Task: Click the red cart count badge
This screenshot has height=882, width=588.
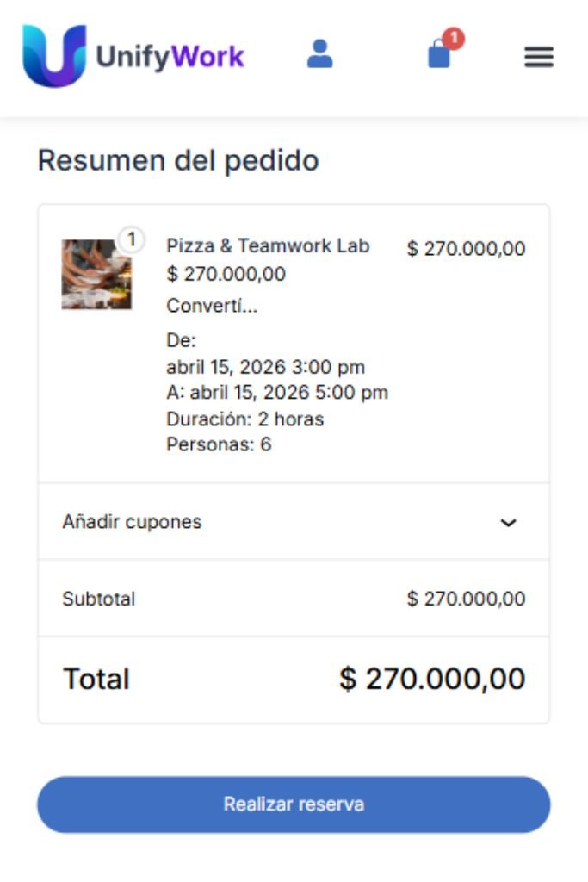Action: (454, 39)
